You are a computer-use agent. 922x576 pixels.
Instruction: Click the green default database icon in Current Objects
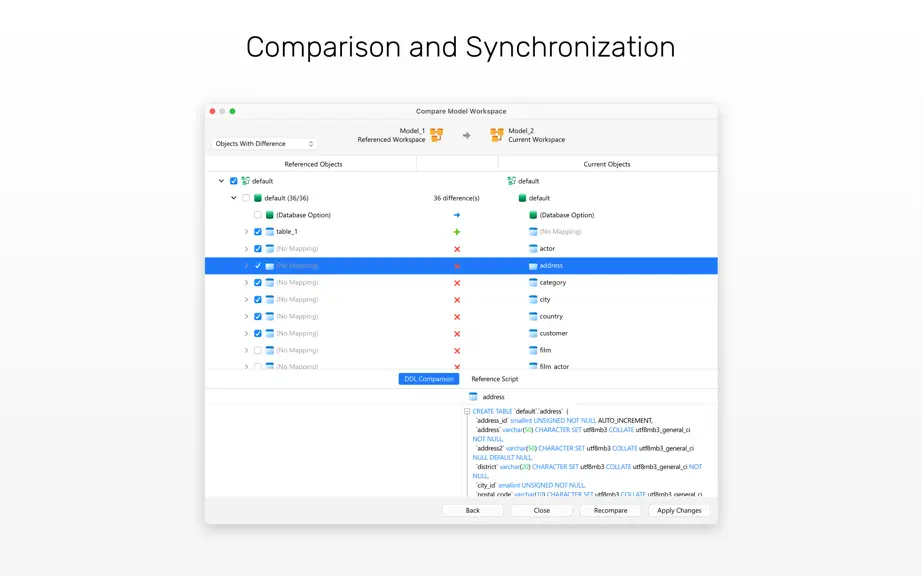point(522,198)
